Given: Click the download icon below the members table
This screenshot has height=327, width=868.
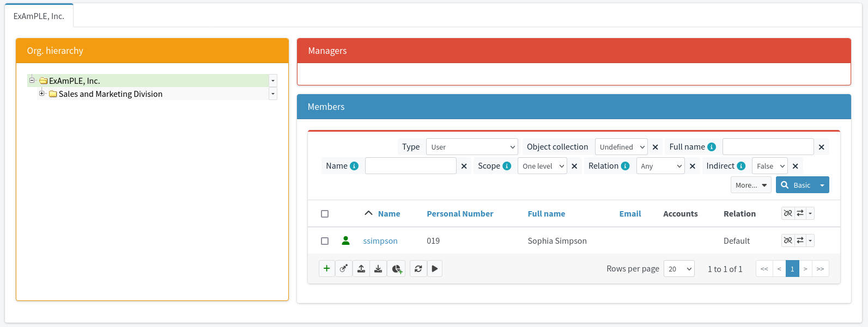Looking at the screenshot, I should pyautogui.click(x=378, y=269).
